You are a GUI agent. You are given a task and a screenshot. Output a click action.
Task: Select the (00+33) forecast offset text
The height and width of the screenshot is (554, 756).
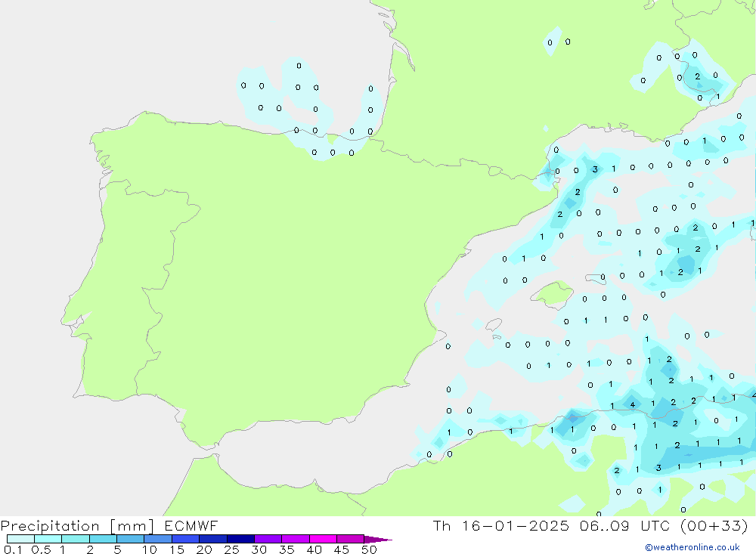coord(712,526)
